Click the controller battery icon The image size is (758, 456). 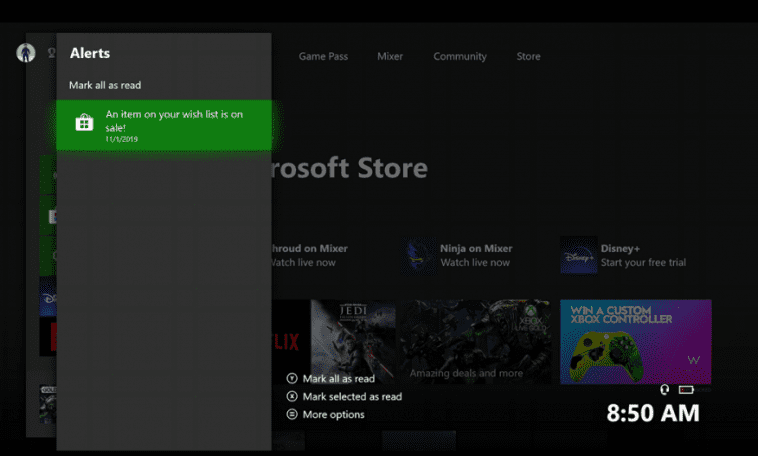pos(686,390)
